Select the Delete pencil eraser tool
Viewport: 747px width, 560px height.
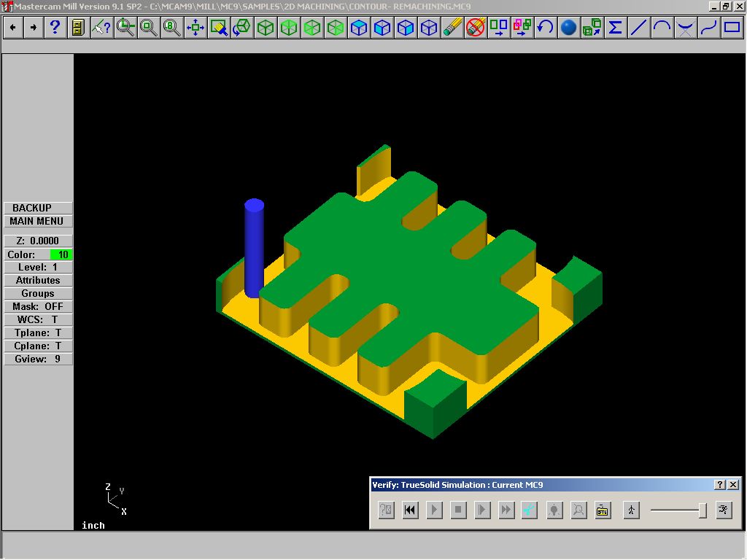(x=452, y=28)
